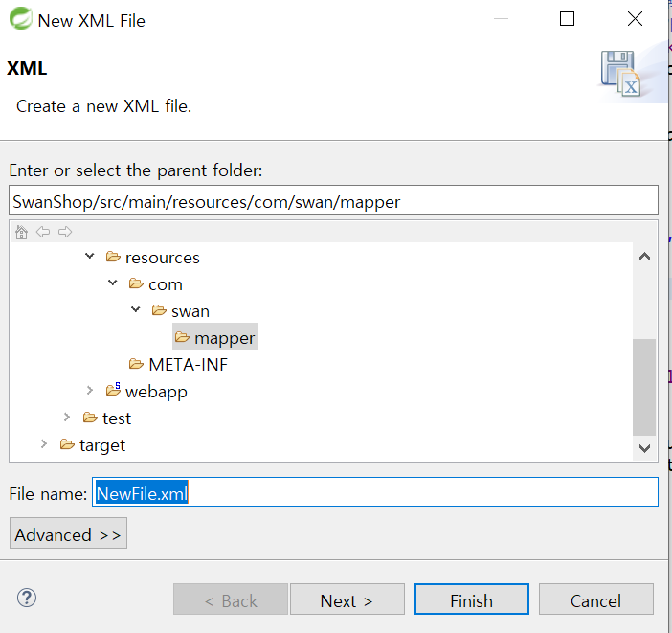Select the resources tree item
The image size is (672, 633).
pyautogui.click(x=163, y=258)
